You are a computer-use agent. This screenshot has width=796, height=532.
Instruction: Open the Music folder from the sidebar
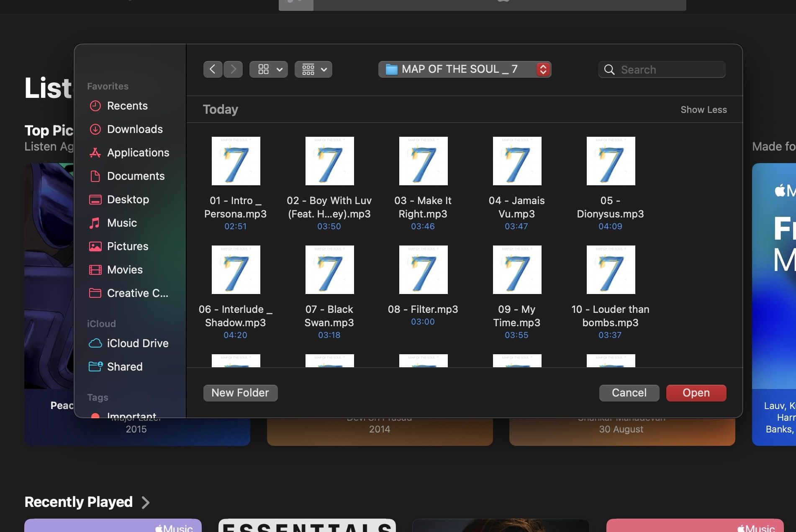pyautogui.click(x=121, y=223)
